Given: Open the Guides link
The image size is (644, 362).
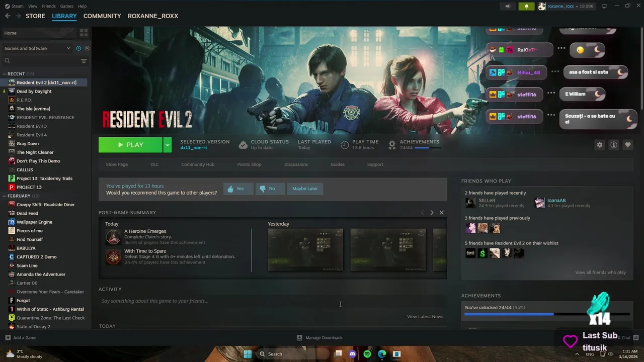Looking at the screenshot, I should click(338, 164).
